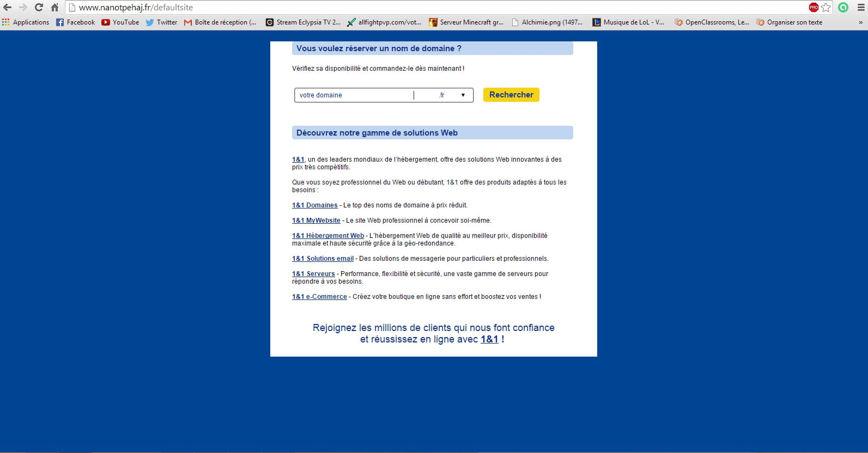Open the Twitter bookmark
868x453 pixels.
(x=161, y=22)
